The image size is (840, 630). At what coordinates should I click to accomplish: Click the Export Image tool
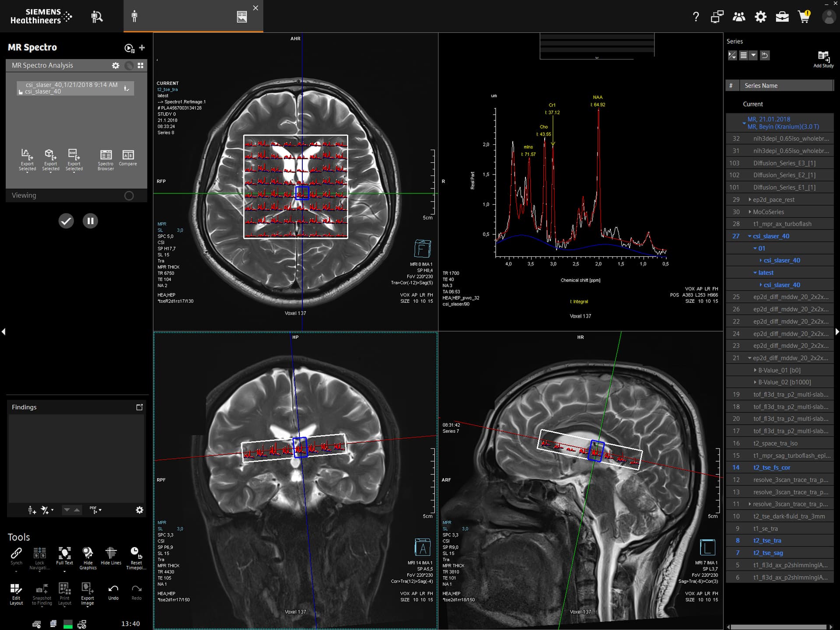point(87,588)
